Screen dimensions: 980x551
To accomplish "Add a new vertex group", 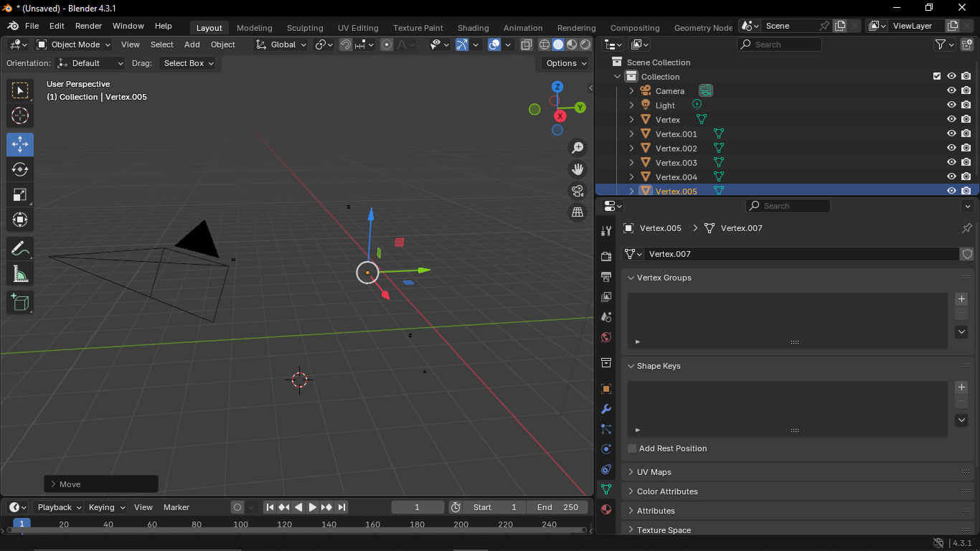I will [x=961, y=299].
